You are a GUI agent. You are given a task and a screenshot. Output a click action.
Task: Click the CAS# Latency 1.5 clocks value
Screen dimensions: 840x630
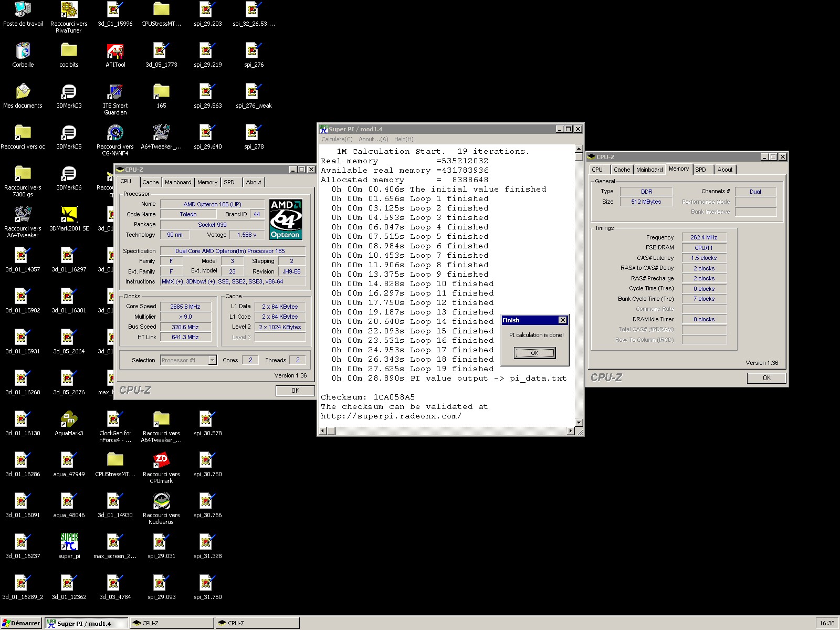pos(704,258)
